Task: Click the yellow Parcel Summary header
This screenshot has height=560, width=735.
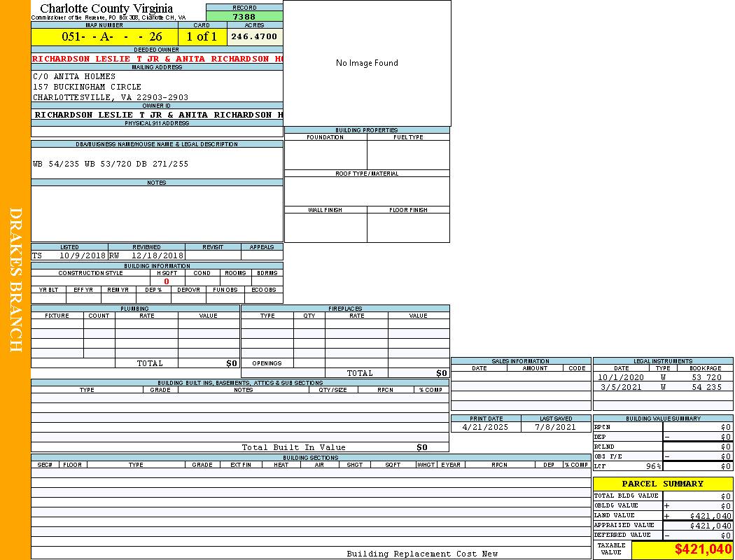Action: point(662,484)
